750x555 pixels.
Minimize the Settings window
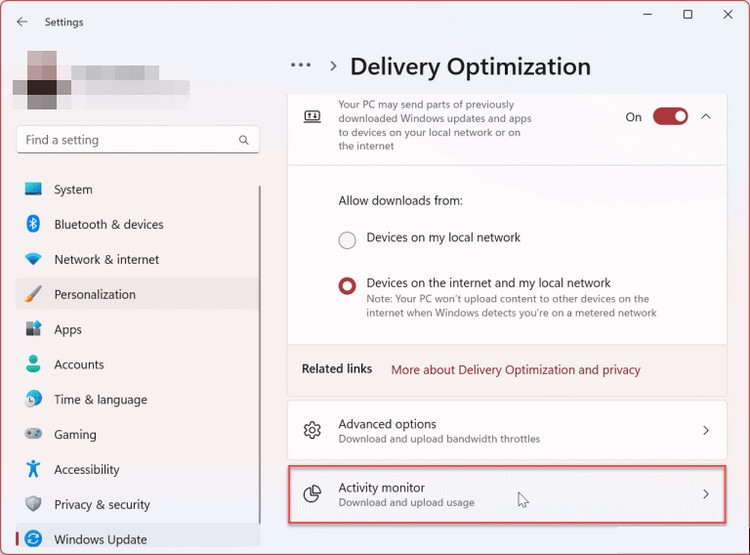[647, 14]
